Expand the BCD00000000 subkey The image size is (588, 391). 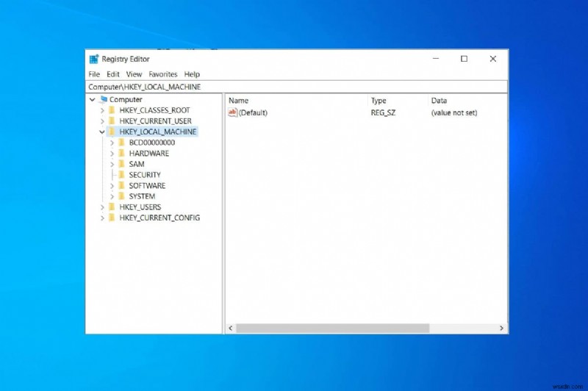pos(112,143)
